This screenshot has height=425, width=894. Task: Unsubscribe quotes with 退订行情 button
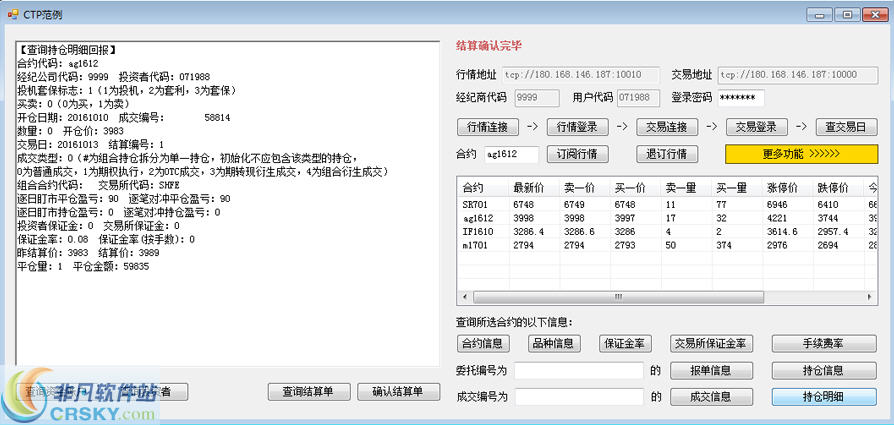coord(667,154)
